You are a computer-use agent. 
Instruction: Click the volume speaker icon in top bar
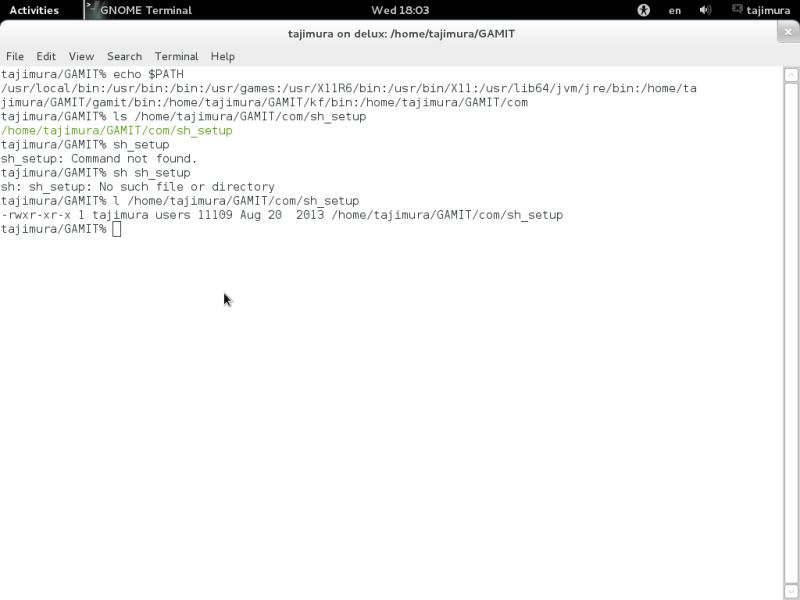click(705, 10)
